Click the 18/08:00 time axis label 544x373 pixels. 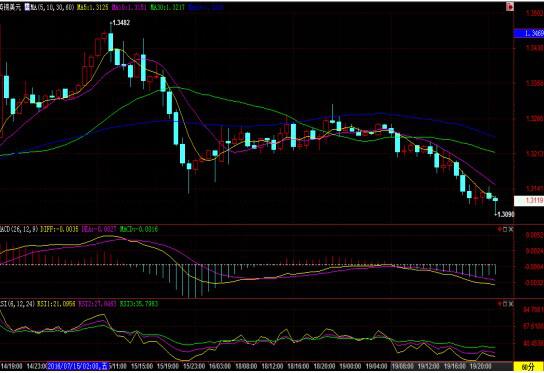click(246, 366)
